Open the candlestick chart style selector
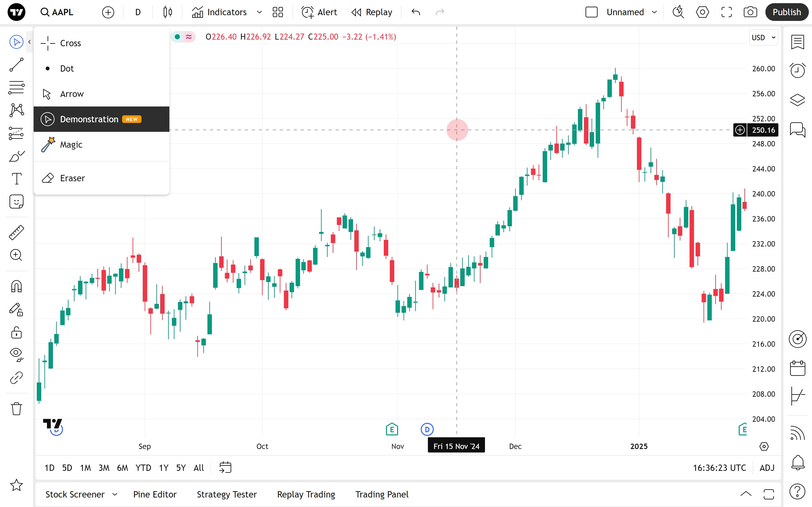Image resolution: width=812 pixels, height=507 pixels. (x=167, y=12)
